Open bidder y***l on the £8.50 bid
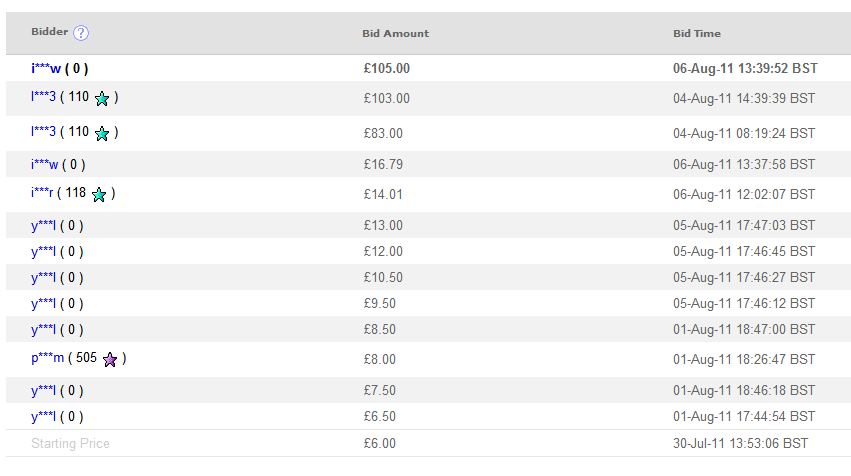The width and height of the screenshot is (851, 476). 43,330
